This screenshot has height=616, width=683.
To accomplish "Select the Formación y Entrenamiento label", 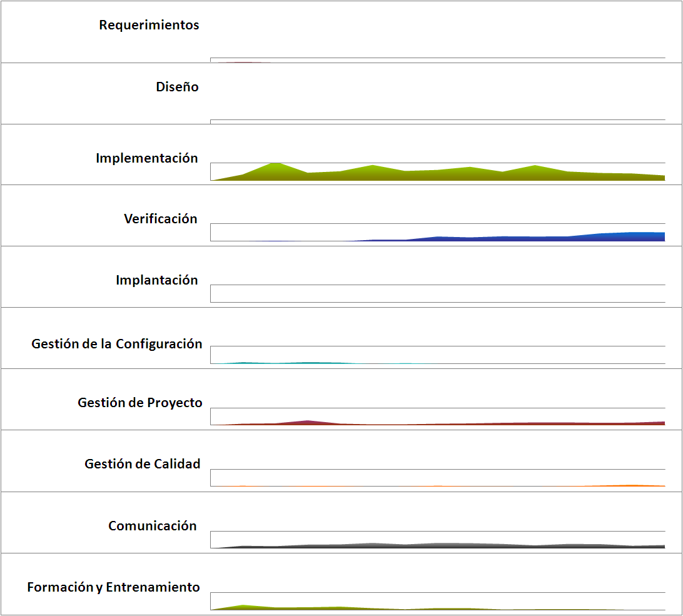I will pos(113,587).
